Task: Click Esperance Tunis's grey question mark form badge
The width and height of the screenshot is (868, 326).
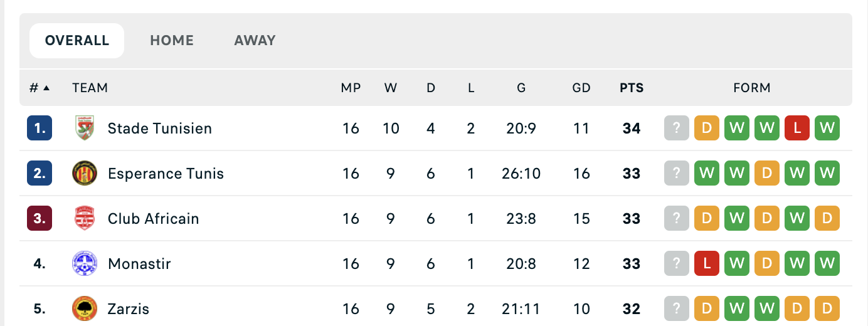Action: (677, 174)
